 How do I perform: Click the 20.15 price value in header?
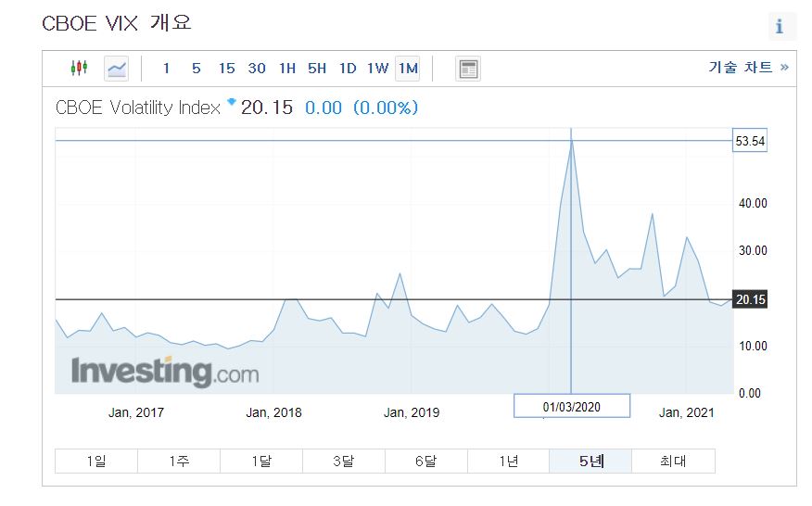click(267, 108)
